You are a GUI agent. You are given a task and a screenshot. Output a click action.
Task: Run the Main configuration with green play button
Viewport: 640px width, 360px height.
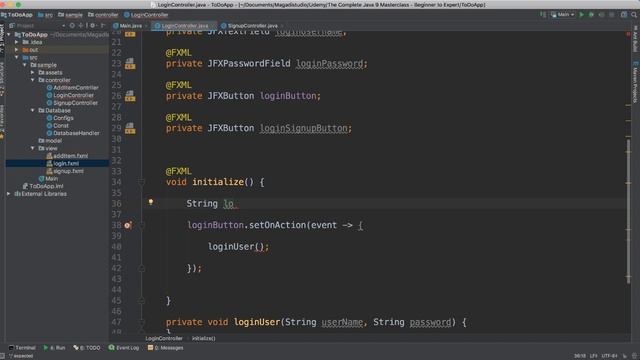pos(582,15)
